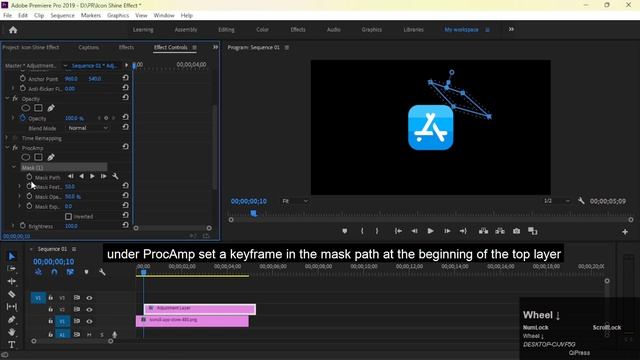Toggle Mask Path animation stopwatch
Screen dimensions: 640x360
coord(29,177)
